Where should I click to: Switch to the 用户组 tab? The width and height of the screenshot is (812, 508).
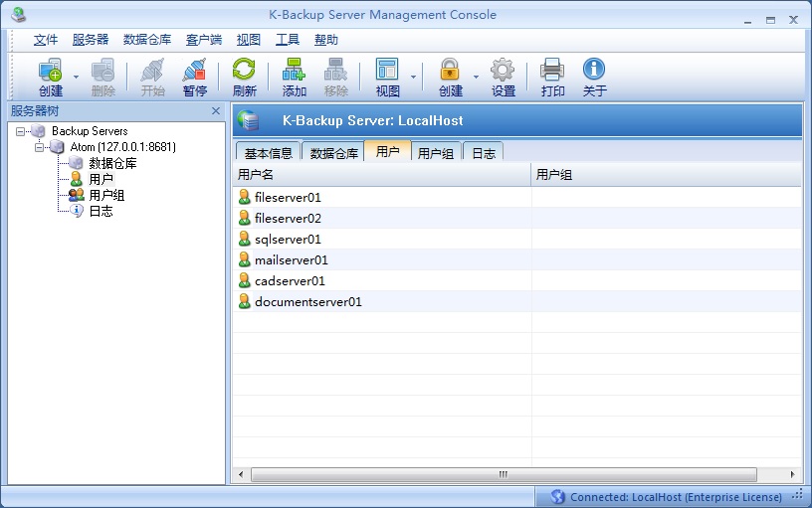point(436,153)
